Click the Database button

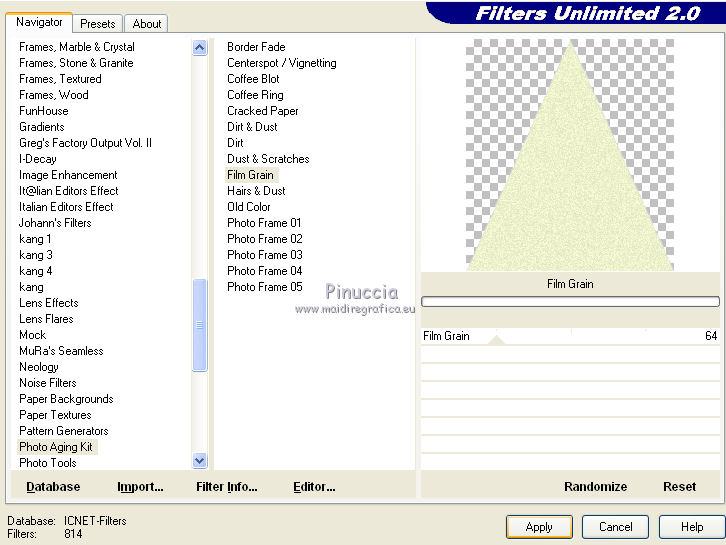click(x=53, y=487)
